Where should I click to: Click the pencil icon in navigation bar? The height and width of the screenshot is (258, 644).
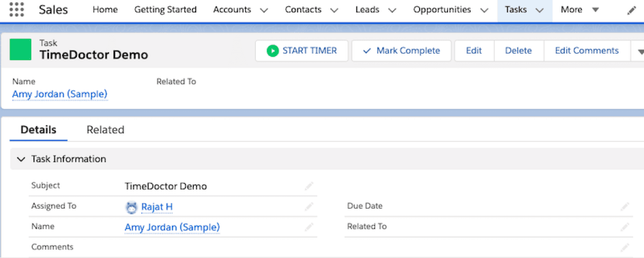click(632, 10)
